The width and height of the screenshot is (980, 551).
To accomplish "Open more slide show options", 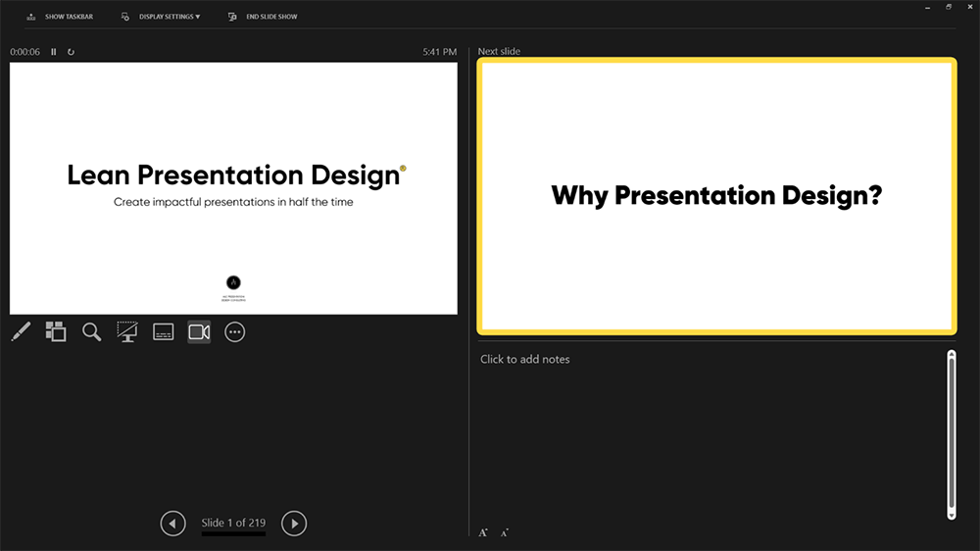I will (235, 332).
